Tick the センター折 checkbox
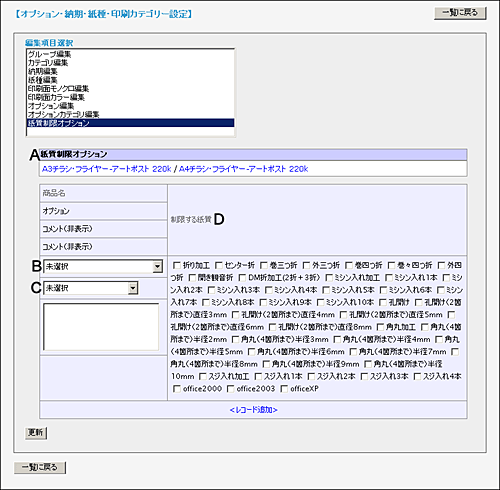The image size is (500, 490). (219, 265)
